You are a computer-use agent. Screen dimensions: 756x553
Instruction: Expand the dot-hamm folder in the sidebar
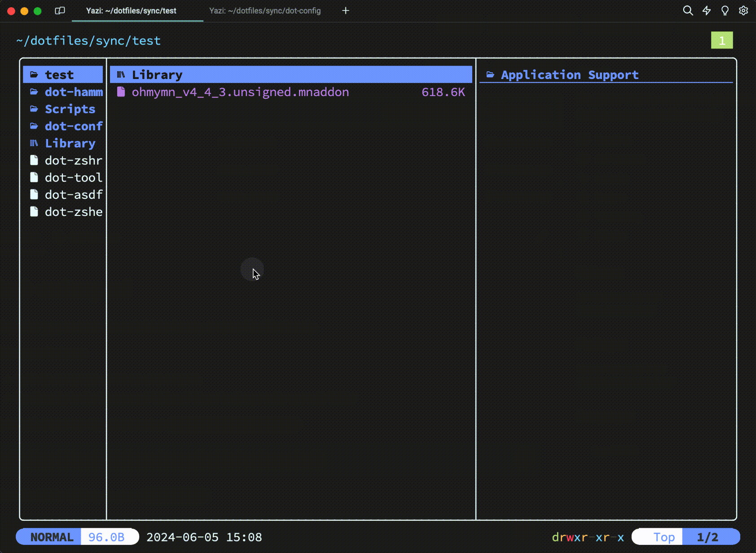point(74,92)
